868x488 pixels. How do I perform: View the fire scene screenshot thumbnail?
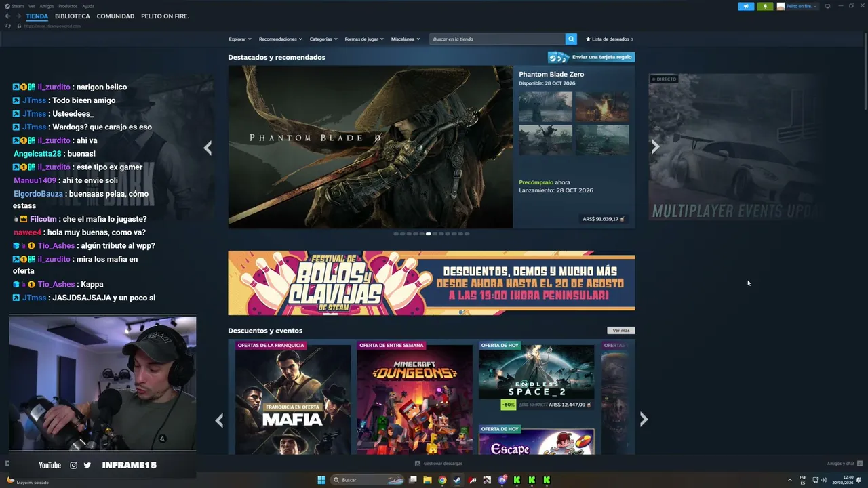coord(602,106)
